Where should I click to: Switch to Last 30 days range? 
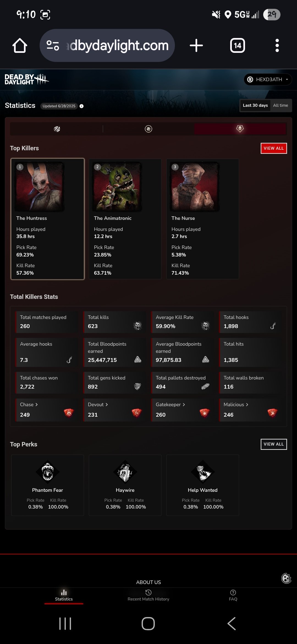pyautogui.click(x=255, y=105)
